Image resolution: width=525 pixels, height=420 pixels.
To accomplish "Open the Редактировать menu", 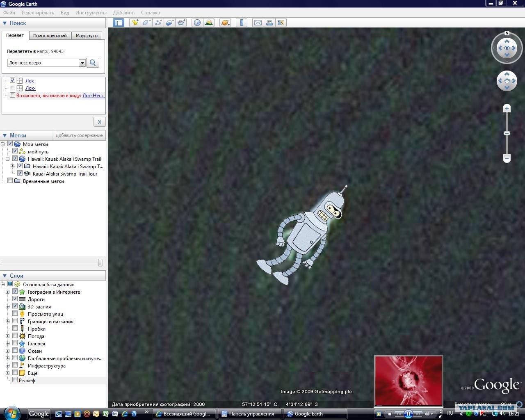I will (x=38, y=13).
